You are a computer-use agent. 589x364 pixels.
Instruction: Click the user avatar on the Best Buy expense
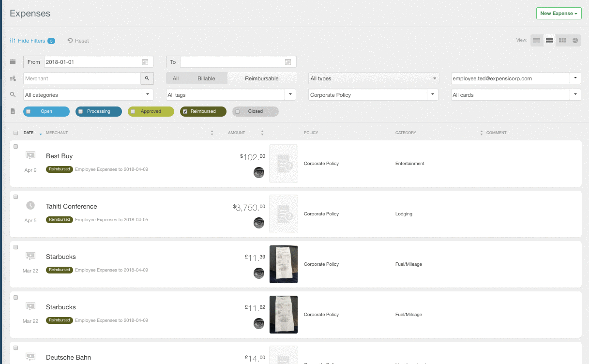pyautogui.click(x=259, y=172)
